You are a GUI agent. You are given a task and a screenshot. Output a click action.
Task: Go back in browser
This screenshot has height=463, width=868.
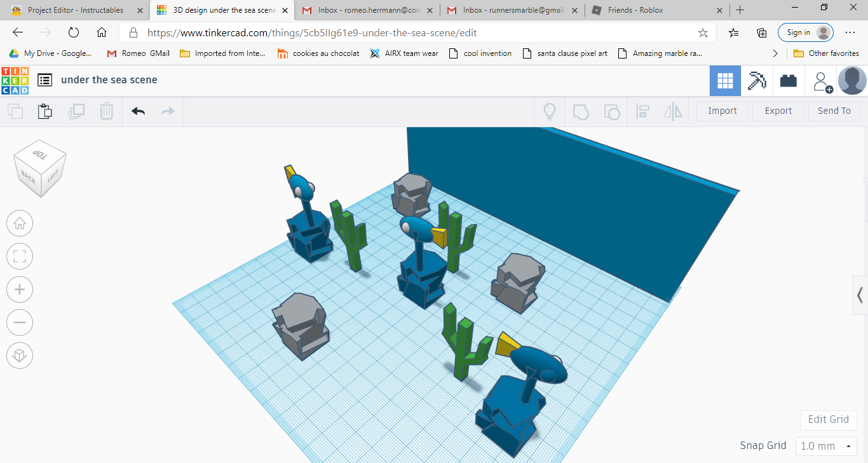click(18, 32)
